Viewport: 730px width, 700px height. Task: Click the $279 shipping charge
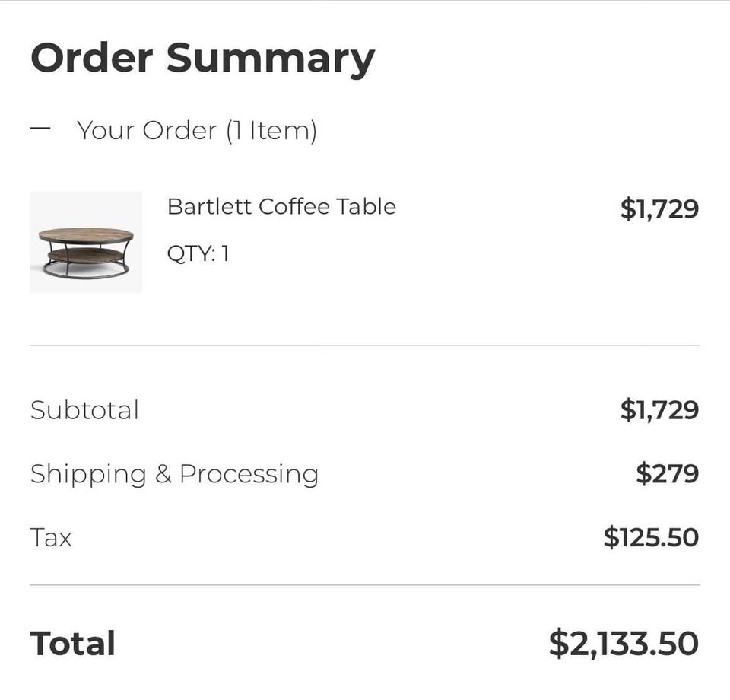click(667, 474)
